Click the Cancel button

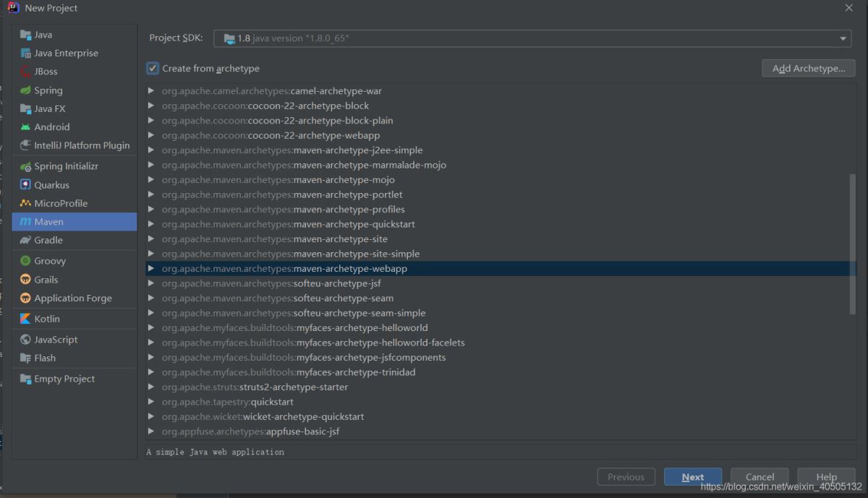[759, 477]
